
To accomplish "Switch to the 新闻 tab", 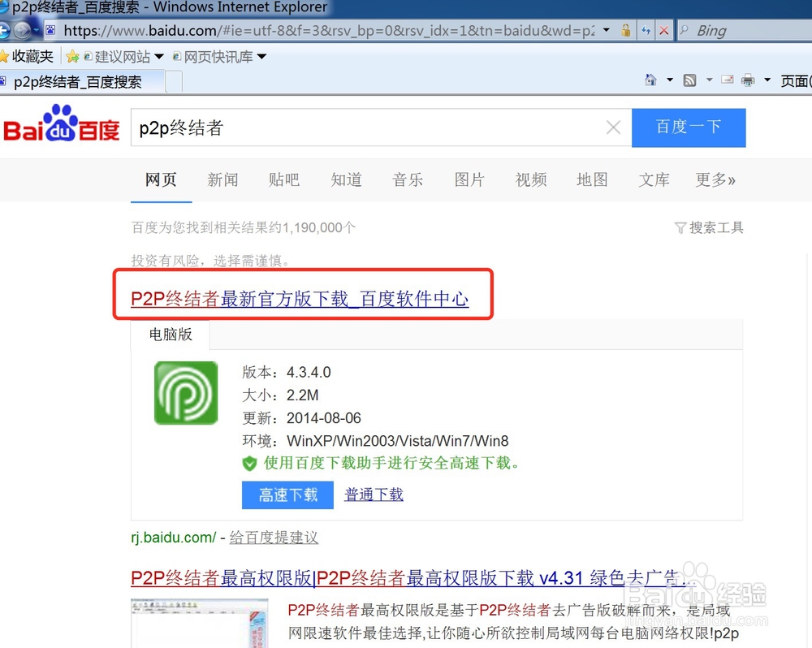I will click(222, 179).
